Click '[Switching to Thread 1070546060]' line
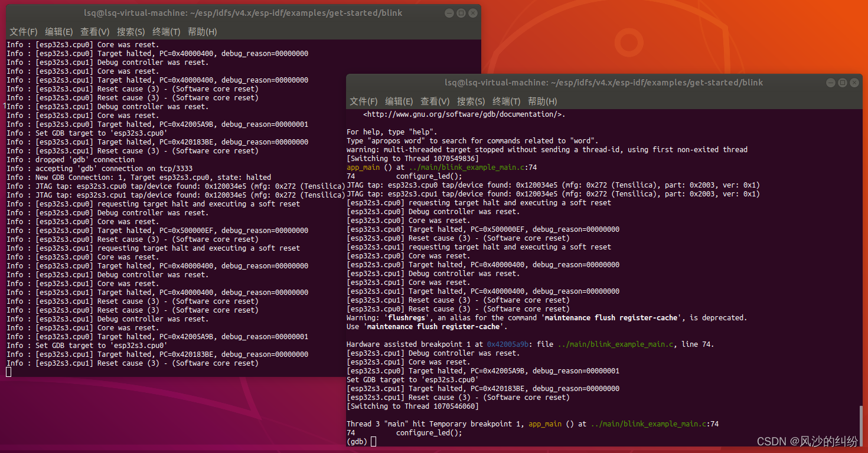868x453 pixels. coord(413,406)
